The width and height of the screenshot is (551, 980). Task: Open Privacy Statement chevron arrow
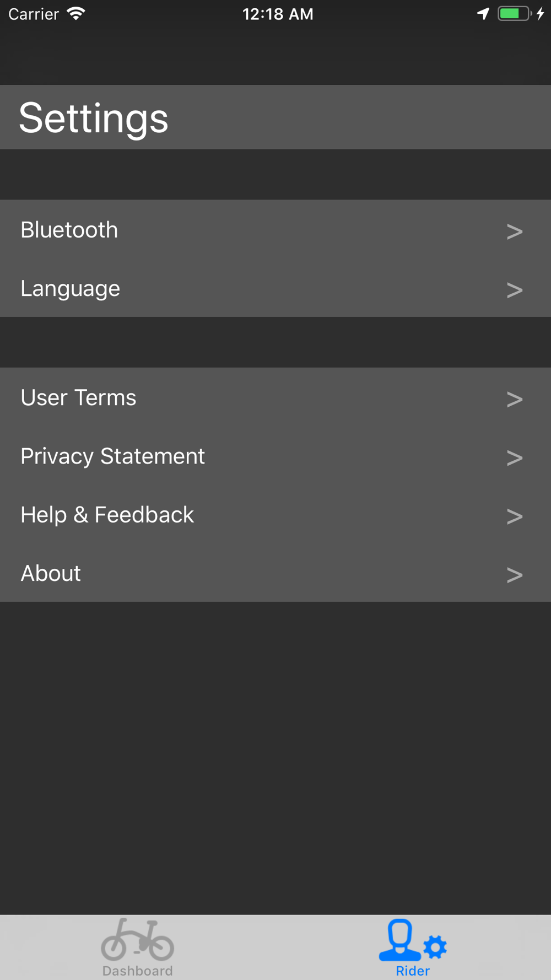pyautogui.click(x=514, y=457)
